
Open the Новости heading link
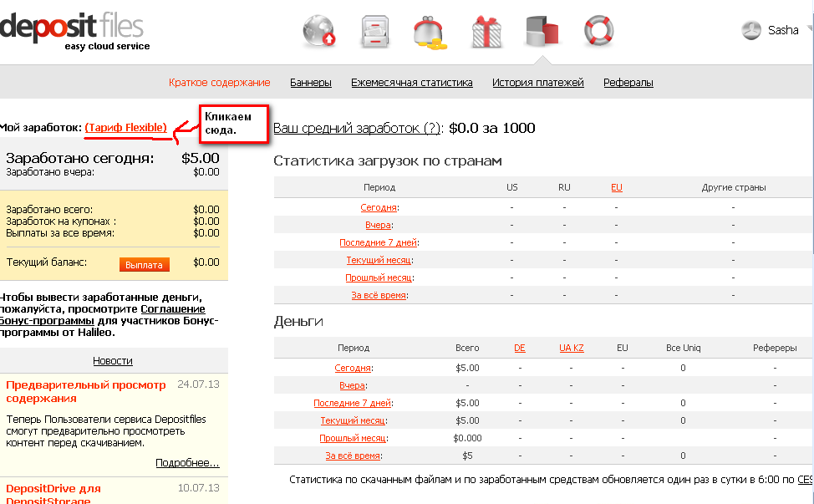click(113, 361)
